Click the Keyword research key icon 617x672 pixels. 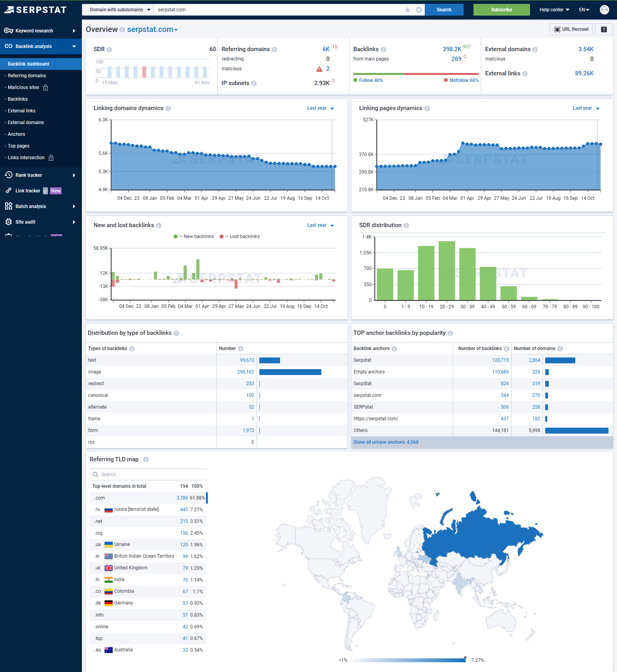coord(9,31)
